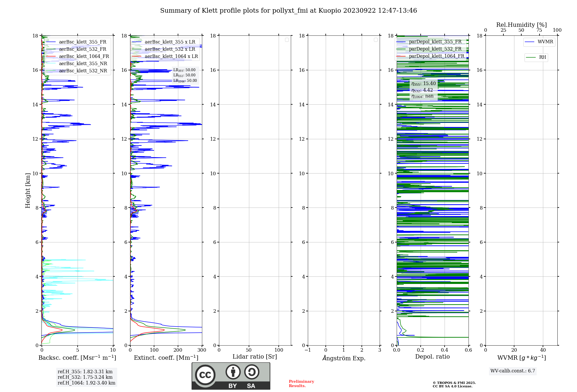The width and height of the screenshot is (577, 392).
Task: Click the Extinct. coeff. axis label
Action: tap(166, 358)
